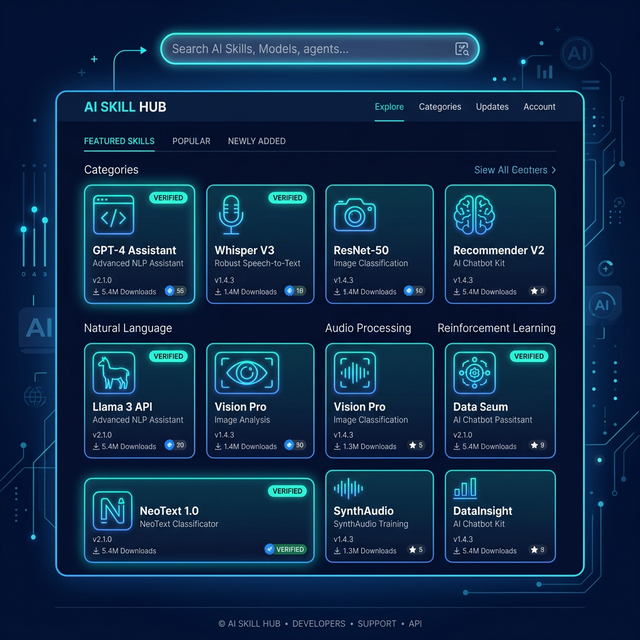Click the Vision Pro eye icon
The width and height of the screenshot is (640, 640).
point(247,373)
